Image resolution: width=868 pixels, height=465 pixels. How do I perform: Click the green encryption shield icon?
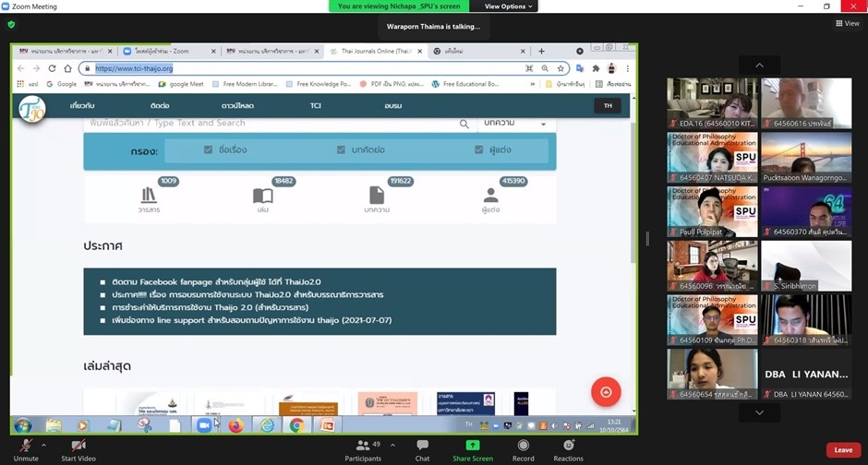(x=11, y=24)
